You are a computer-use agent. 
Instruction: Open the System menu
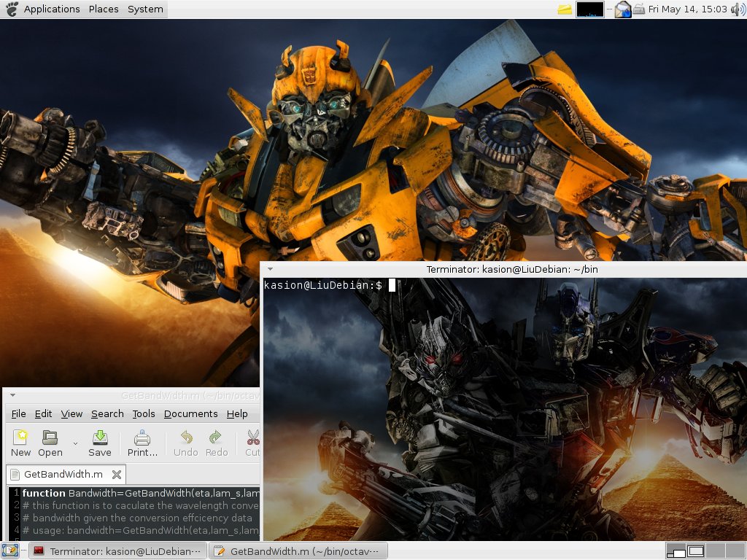(x=145, y=9)
